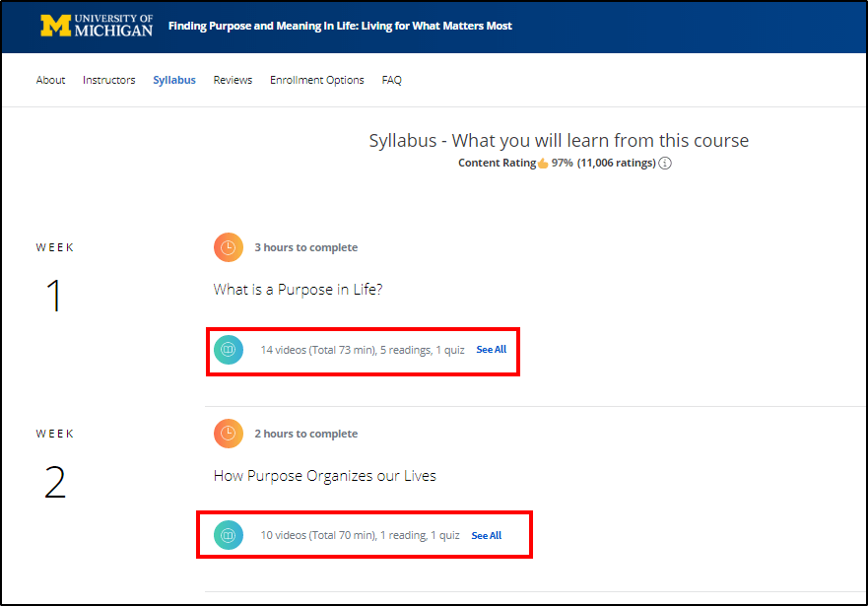The image size is (868, 606).
Task: Click the University of Michigan logo
Action: (94, 27)
